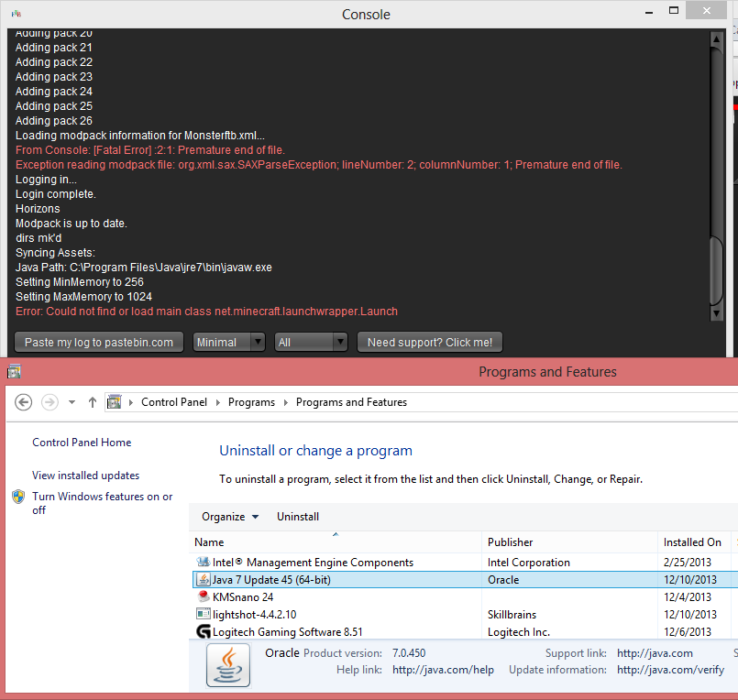
Task: Open Turn Windows features on or off
Action: [102, 503]
